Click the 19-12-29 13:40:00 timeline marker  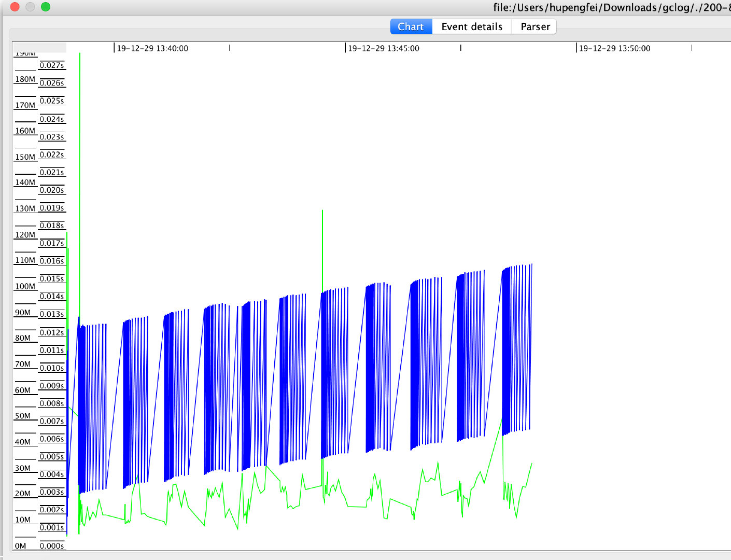pyautogui.click(x=152, y=48)
